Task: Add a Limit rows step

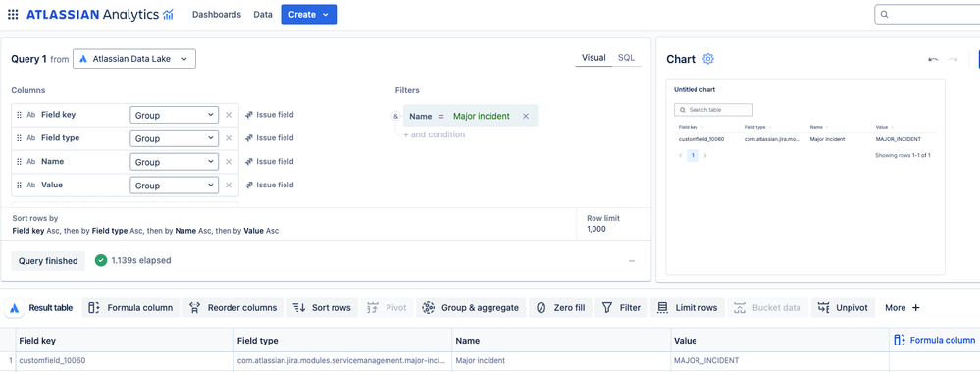Action: click(x=688, y=307)
